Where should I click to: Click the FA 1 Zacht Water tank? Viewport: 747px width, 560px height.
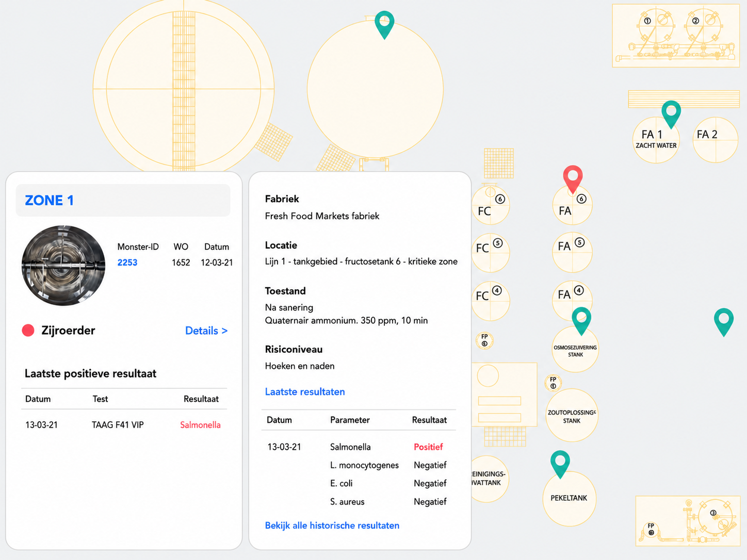[656, 140]
